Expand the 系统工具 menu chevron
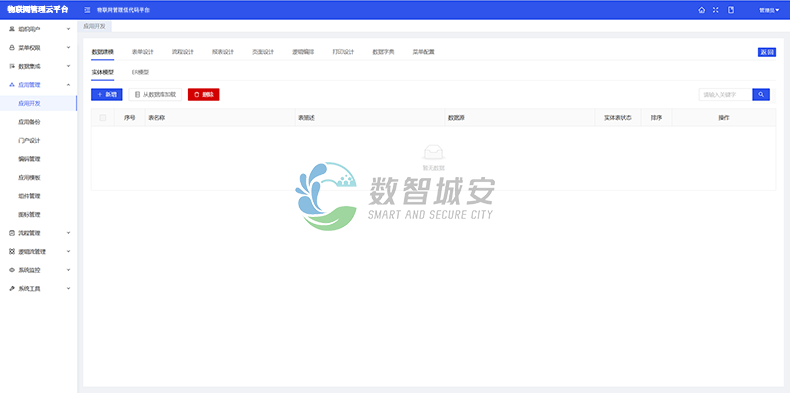The height and width of the screenshot is (393, 790). [x=69, y=289]
